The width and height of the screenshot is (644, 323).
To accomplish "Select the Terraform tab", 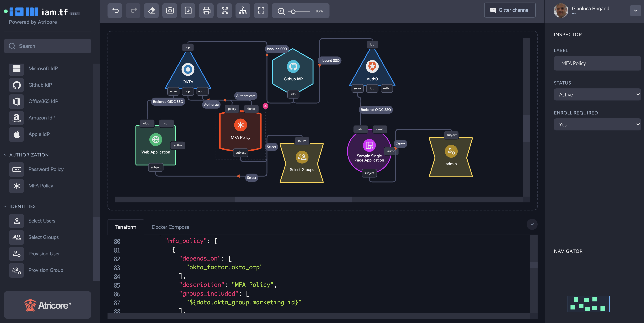I will 125,227.
